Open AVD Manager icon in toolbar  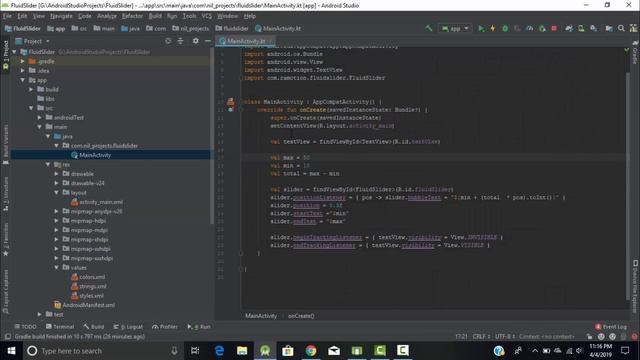click(581, 28)
